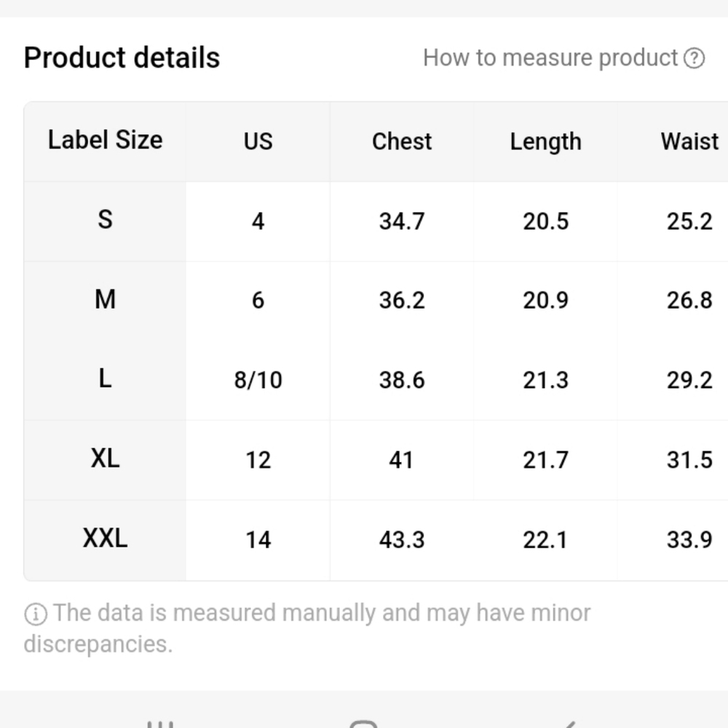
Task: Tap the Android home navigation icon
Action: 363,724
